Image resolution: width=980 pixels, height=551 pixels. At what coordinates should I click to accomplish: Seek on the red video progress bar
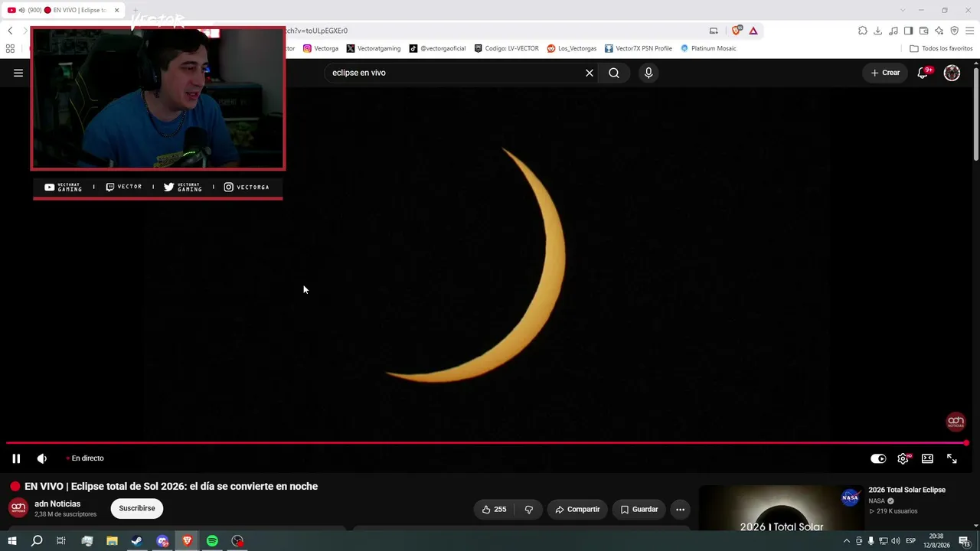[x=486, y=443]
